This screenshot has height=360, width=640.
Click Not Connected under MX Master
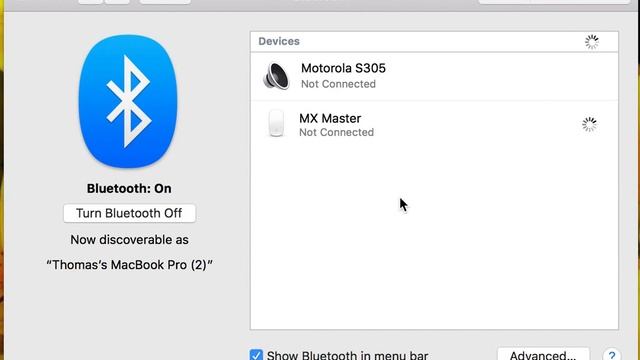pyautogui.click(x=336, y=132)
